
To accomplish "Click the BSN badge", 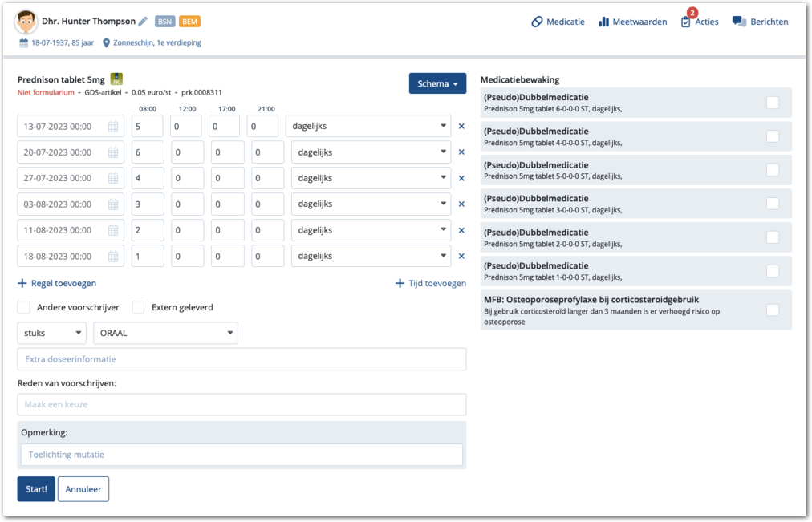I will pyautogui.click(x=164, y=22).
